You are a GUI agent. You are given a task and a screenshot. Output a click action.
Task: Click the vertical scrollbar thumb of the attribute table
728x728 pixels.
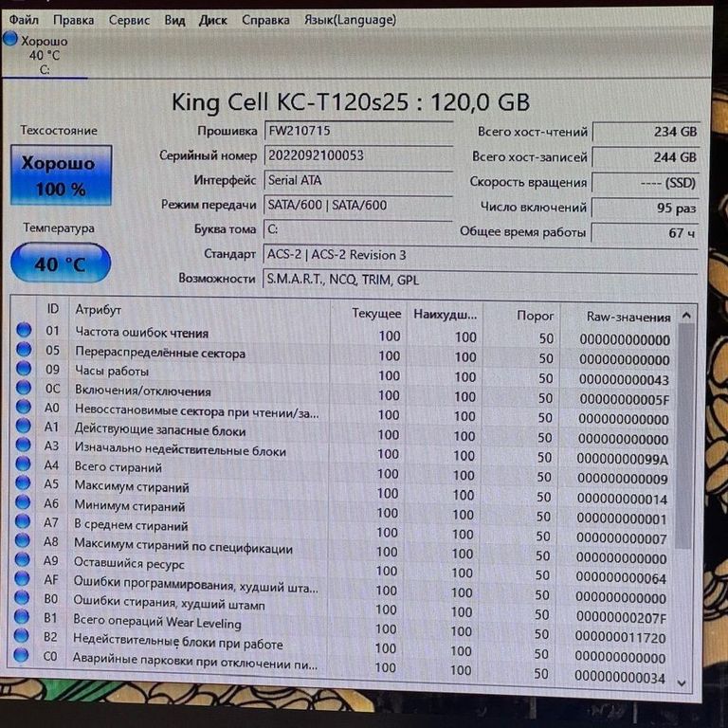[684, 435]
